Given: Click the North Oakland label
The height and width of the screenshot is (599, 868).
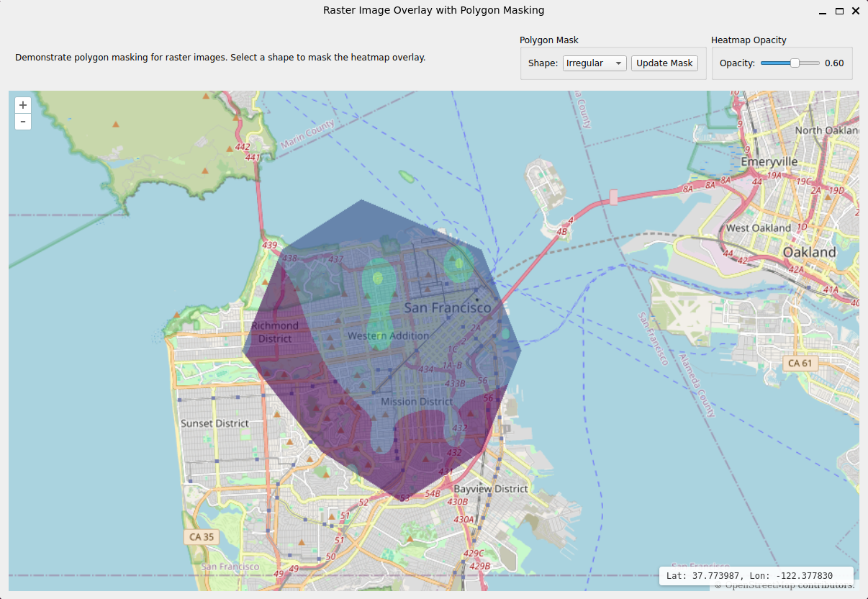Looking at the screenshot, I should point(827,130).
